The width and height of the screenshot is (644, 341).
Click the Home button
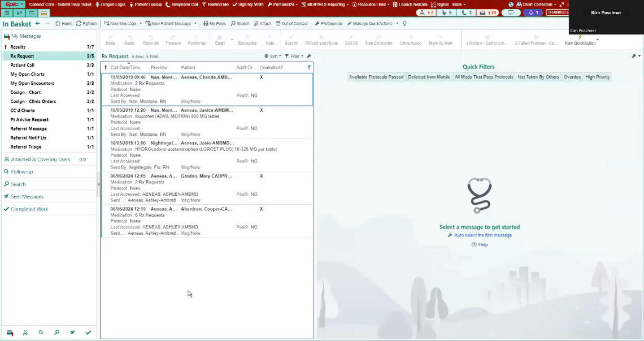[64, 23]
